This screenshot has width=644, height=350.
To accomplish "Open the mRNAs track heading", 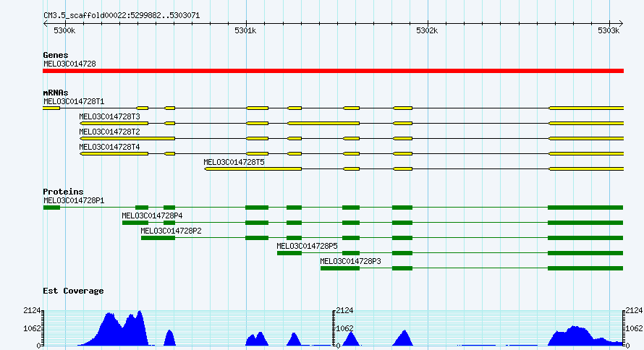I will point(56,93).
